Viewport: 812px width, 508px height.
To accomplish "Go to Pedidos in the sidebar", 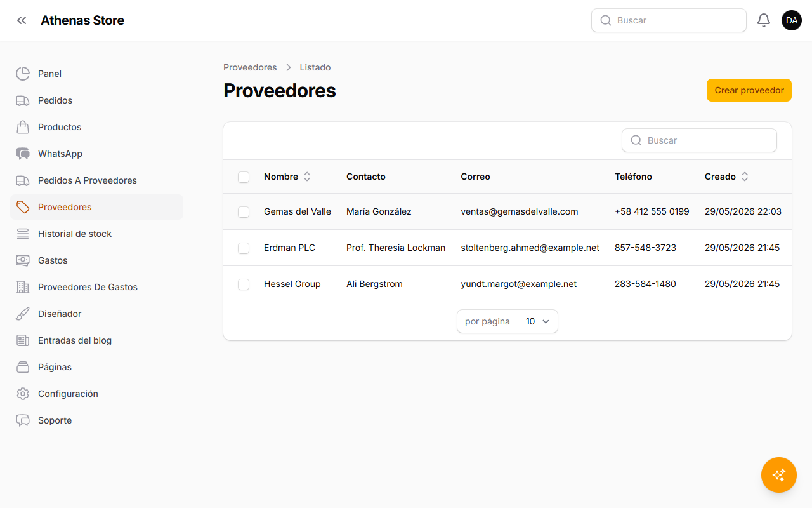I will (x=96, y=100).
